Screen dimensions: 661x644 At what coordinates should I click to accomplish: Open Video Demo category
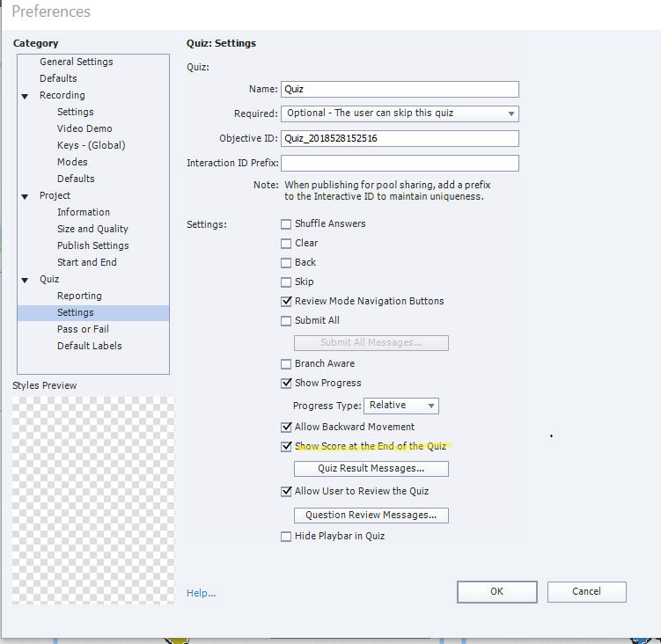(x=84, y=128)
